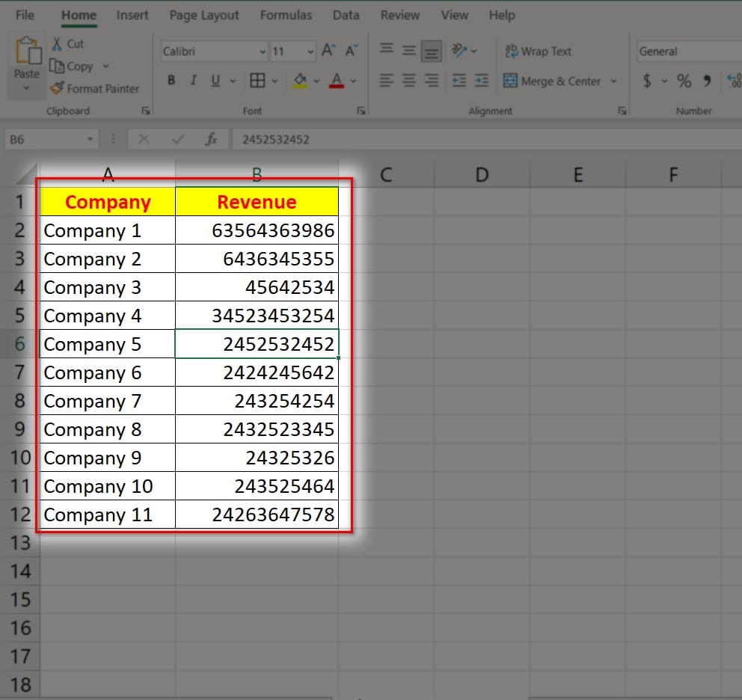Open the Calibri font name dropdown

coord(262,52)
